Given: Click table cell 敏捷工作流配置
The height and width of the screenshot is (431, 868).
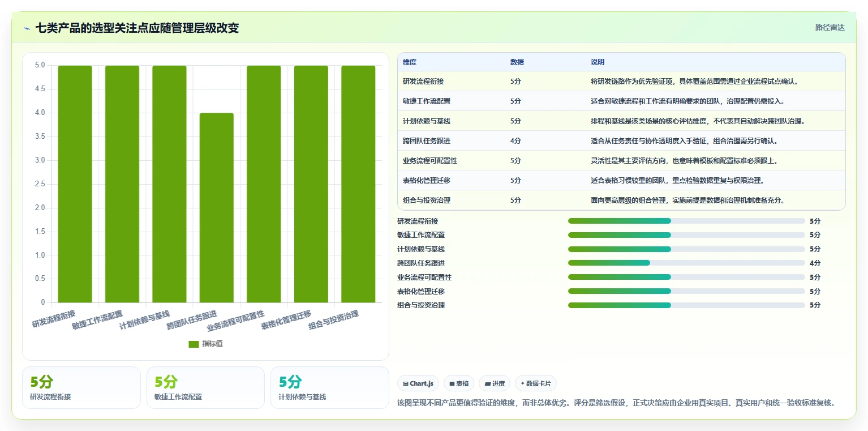Looking at the screenshot, I should 427,101.
